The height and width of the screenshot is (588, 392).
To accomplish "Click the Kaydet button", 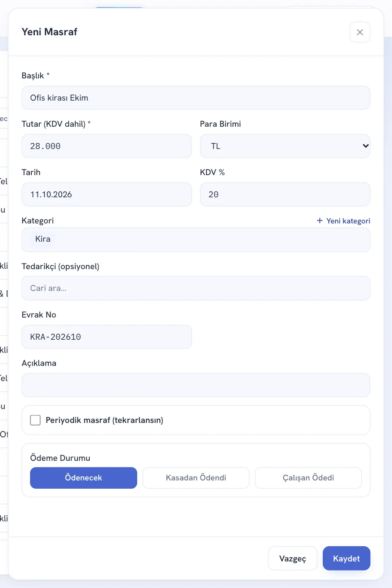I will [x=347, y=558].
